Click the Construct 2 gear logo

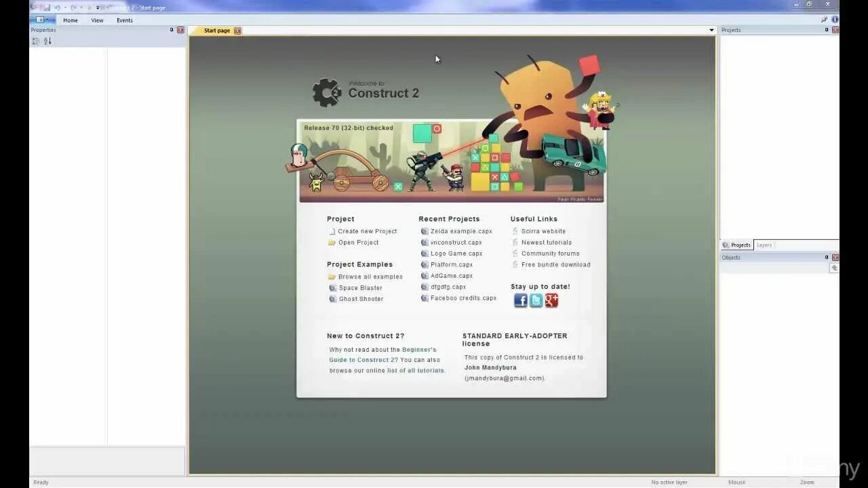click(326, 92)
